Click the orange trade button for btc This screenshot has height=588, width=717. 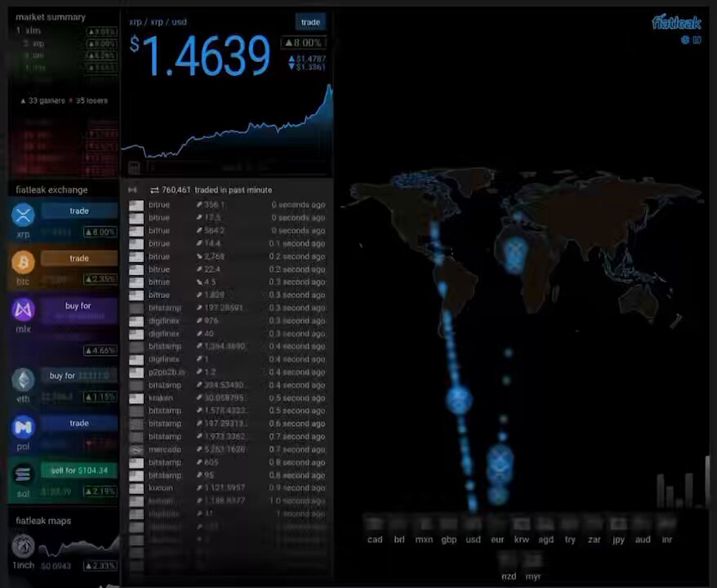point(79,258)
